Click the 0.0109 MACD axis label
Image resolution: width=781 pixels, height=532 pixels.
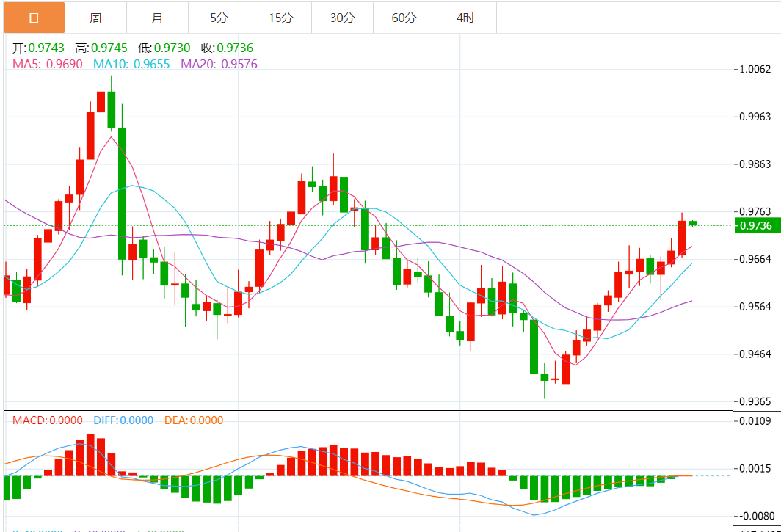pos(755,421)
